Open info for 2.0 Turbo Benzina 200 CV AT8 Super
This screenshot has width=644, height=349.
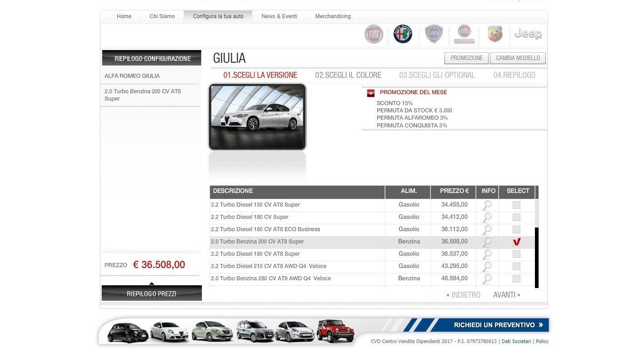tap(487, 242)
